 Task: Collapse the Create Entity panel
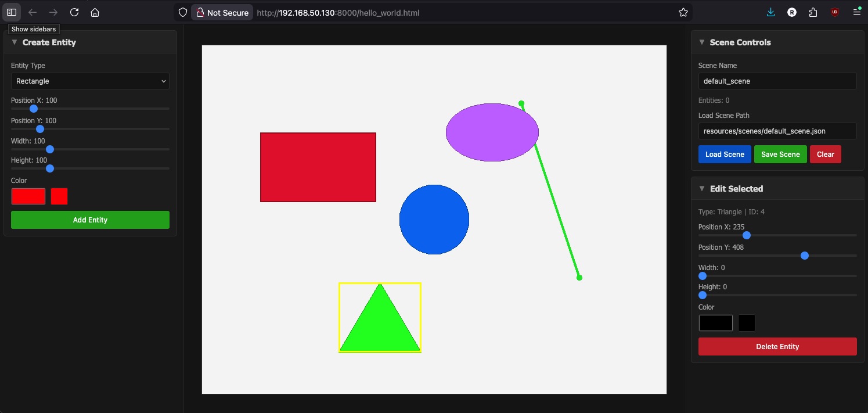click(15, 42)
